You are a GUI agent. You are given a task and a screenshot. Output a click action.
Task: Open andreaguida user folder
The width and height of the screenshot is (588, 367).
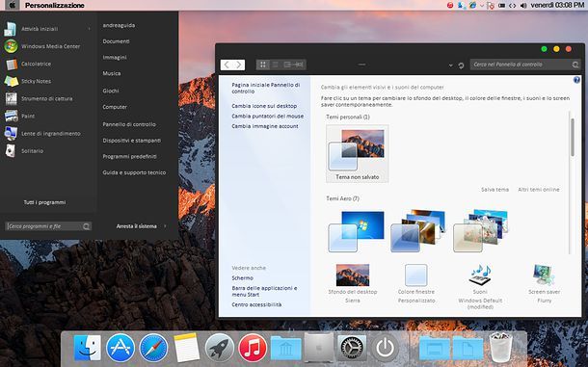pos(119,25)
